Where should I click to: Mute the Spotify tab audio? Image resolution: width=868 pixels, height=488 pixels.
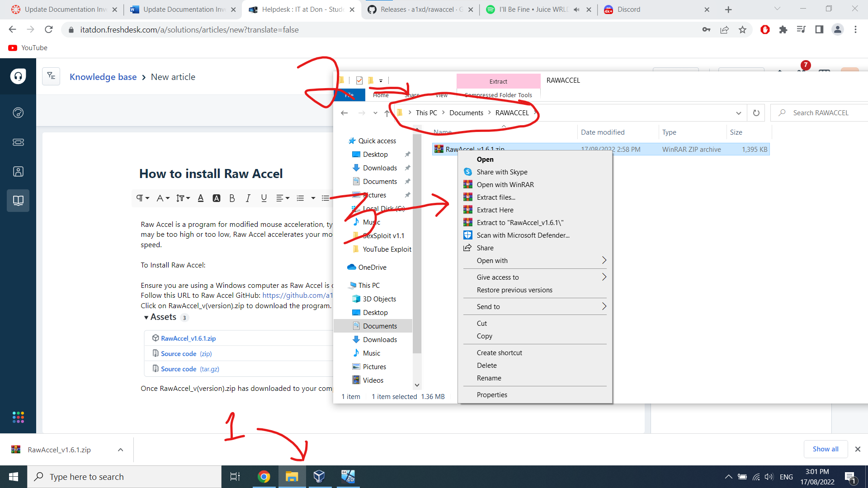tap(576, 9)
